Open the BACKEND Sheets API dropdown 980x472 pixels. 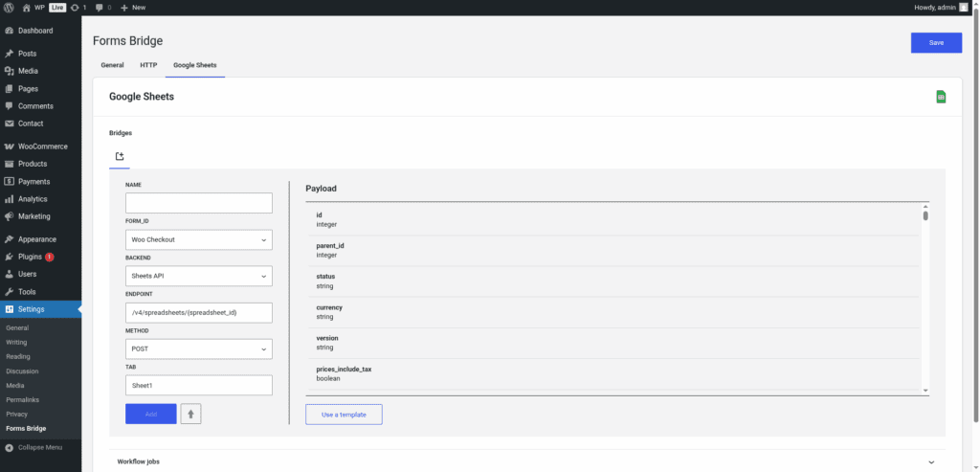(x=199, y=276)
